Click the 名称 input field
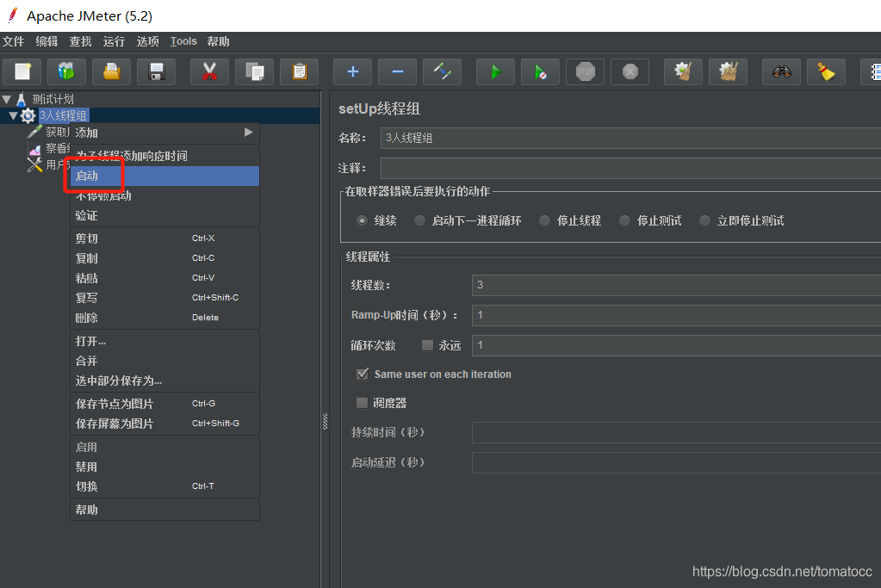This screenshot has height=588, width=881. tap(630, 138)
